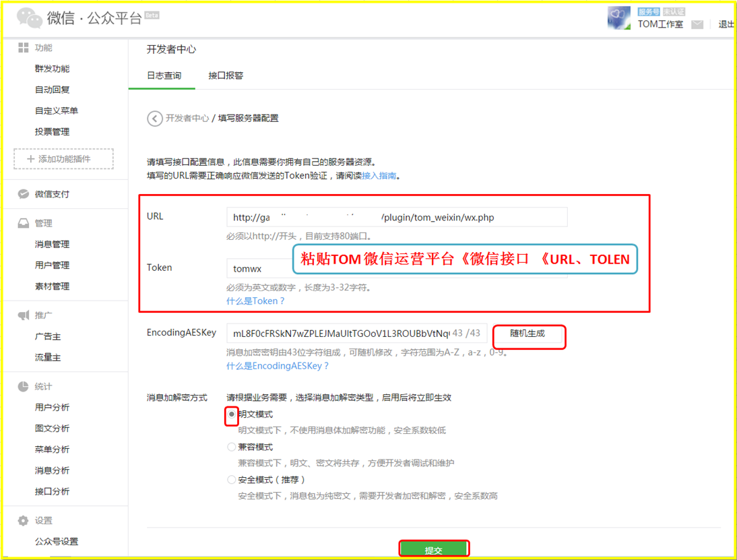This screenshot has width=737, height=560.
Task: Click the 未认证 badge in header
Action: (x=674, y=11)
